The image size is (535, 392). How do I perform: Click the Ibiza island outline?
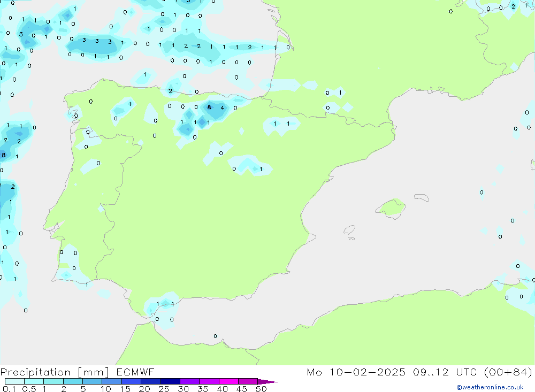click(x=349, y=229)
